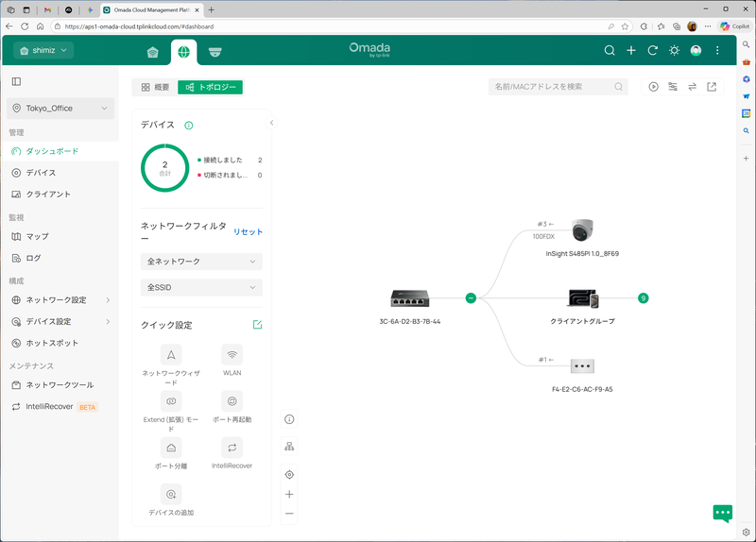Switch to the 概要 tab

click(155, 87)
